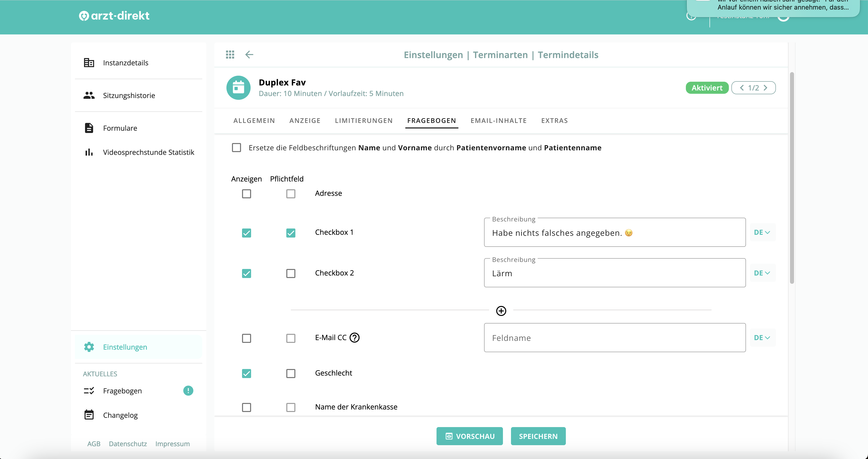Toggle the replace field labels checkbox
Image resolution: width=868 pixels, height=459 pixels.
(x=236, y=148)
